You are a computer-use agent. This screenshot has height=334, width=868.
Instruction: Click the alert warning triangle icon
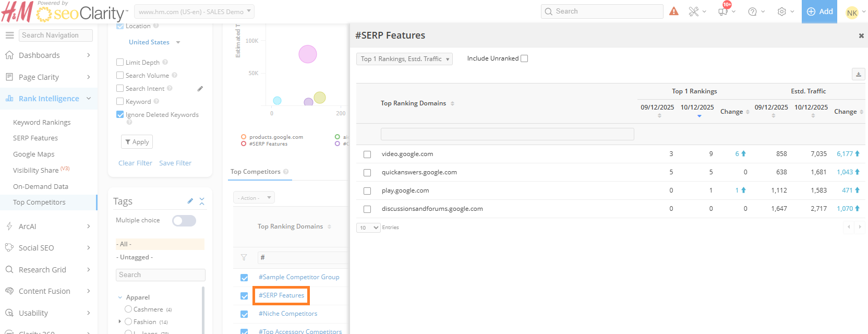tap(674, 11)
